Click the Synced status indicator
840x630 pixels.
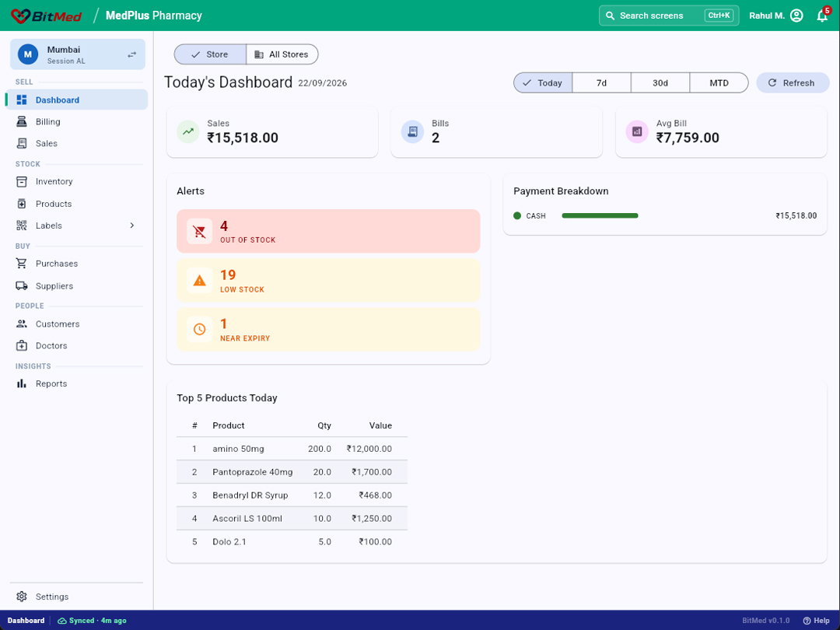click(x=92, y=621)
